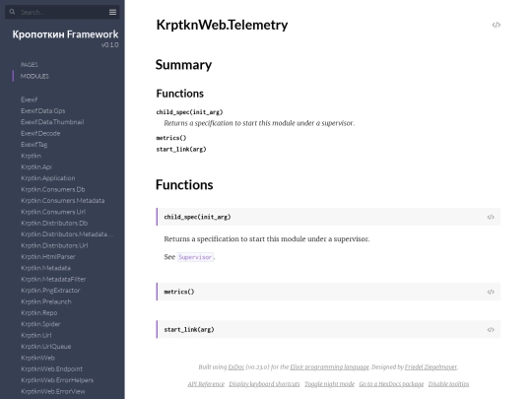Image resolution: width=532 pixels, height=399 pixels.
Task: Open Friedel Ziegelmayer designer link
Action: coord(431,367)
